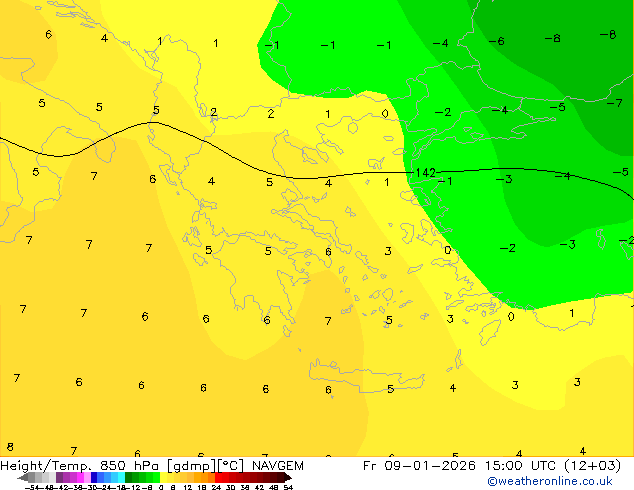Click the 8 temperature value at bottom-left corner
This screenshot has width=634, height=490.
pos(10,447)
